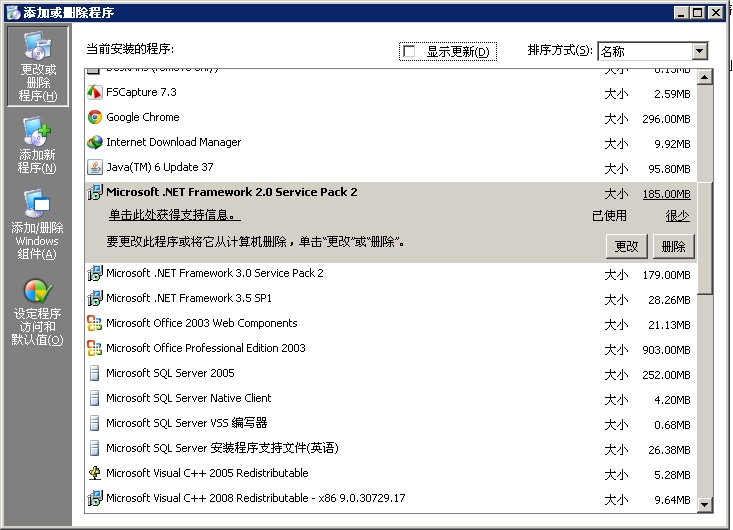Screen dimensions: 733x530
Task: Click the scrollbar up arrow of program list
Action: click(x=705, y=78)
